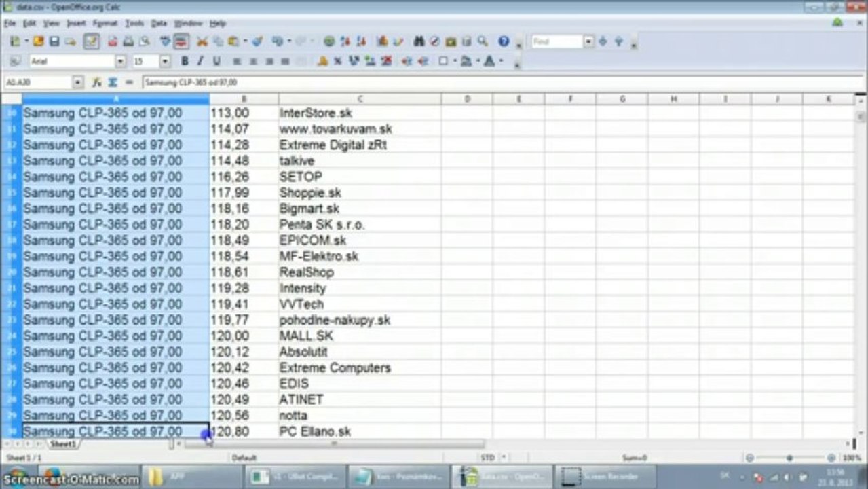Toggle Center Horizontally alignment
868x489 pixels.
[x=253, y=61]
